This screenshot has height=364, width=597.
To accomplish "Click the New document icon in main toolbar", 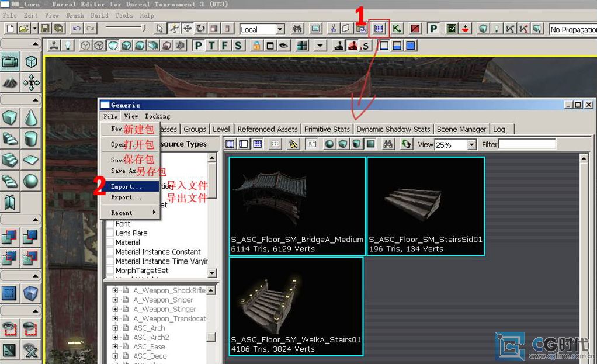I will pos(11,29).
